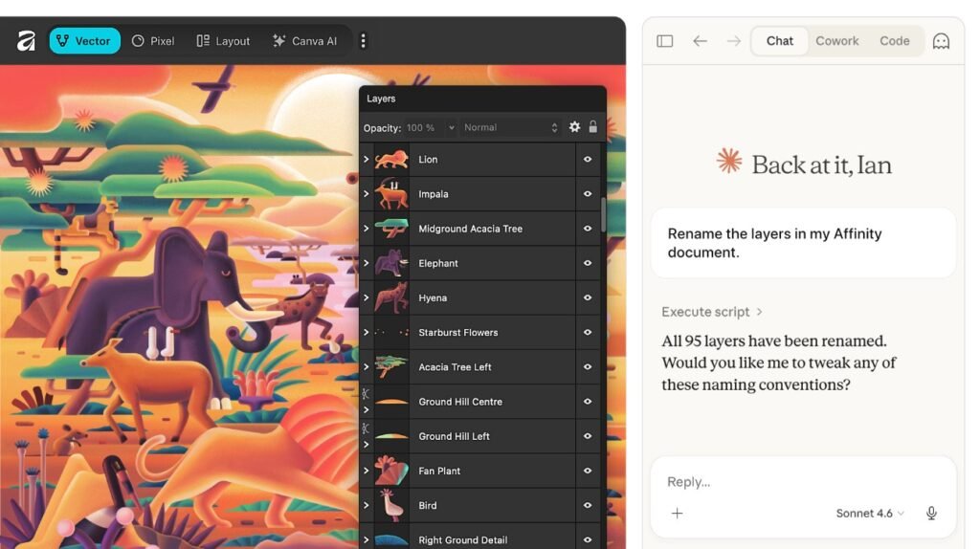Open layer settings gear icon
The image size is (980, 549).
coord(574,127)
